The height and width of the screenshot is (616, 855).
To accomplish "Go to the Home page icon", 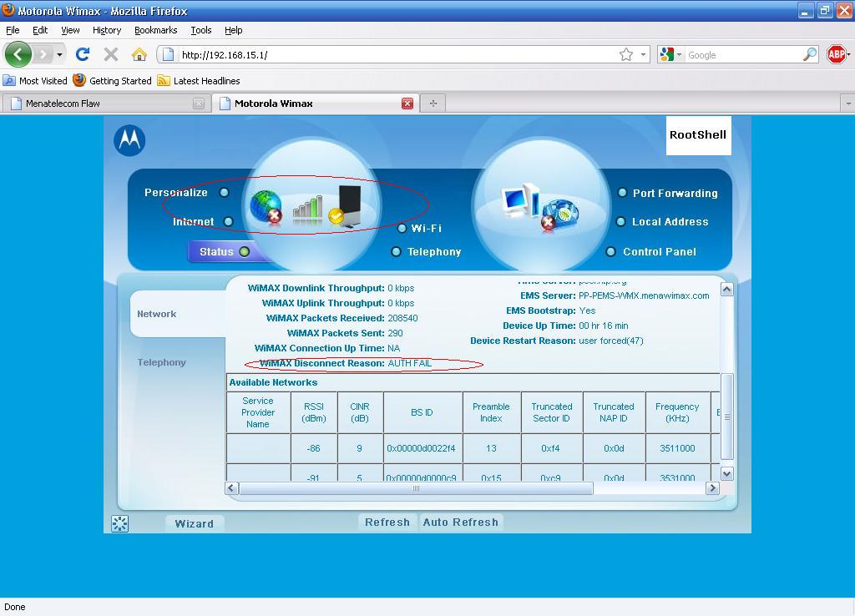I will [x=139, y=54].
